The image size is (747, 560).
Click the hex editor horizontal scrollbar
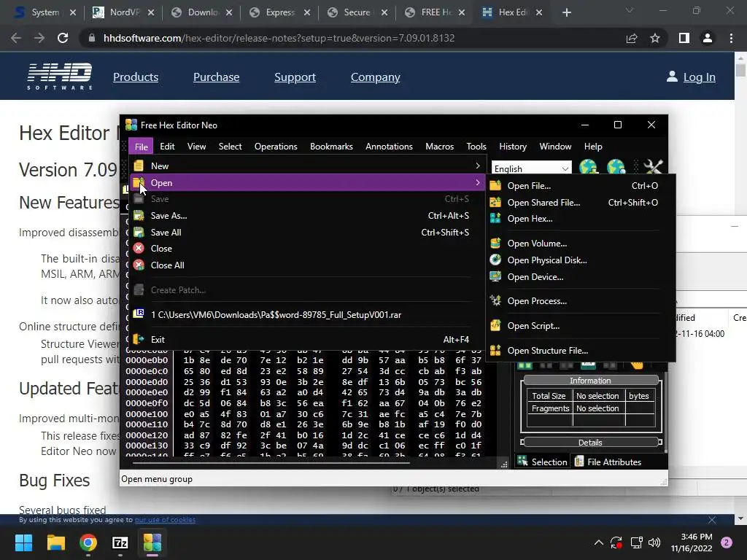[271, 463]
